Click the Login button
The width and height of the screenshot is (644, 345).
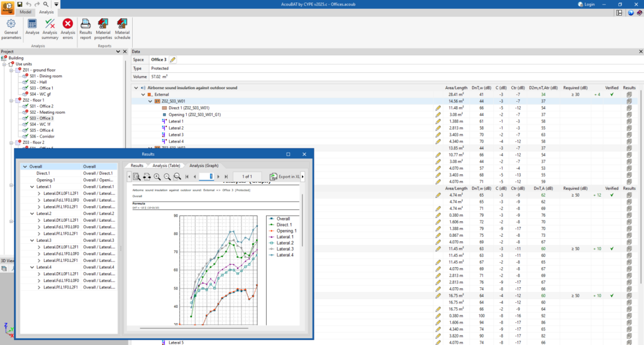(586, 4)
